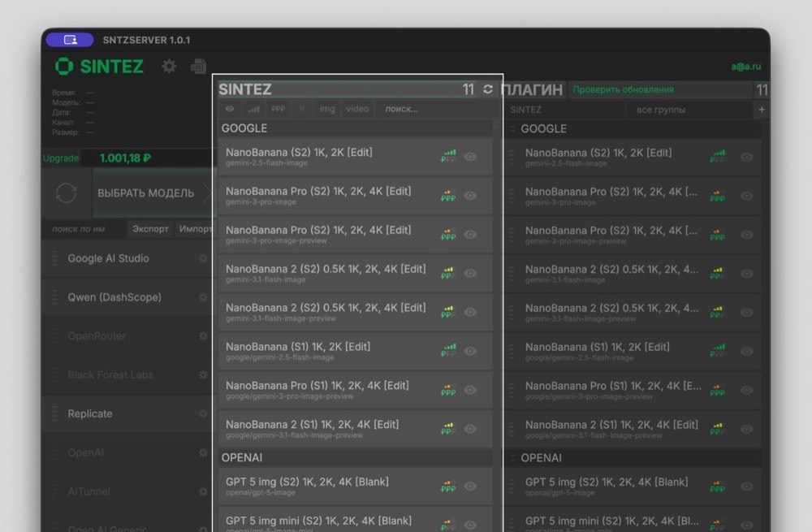The image size is (812, 532).
Task: Collapse GOOGLE group in ПЛАГИН panel
Action: click(633, 128)
